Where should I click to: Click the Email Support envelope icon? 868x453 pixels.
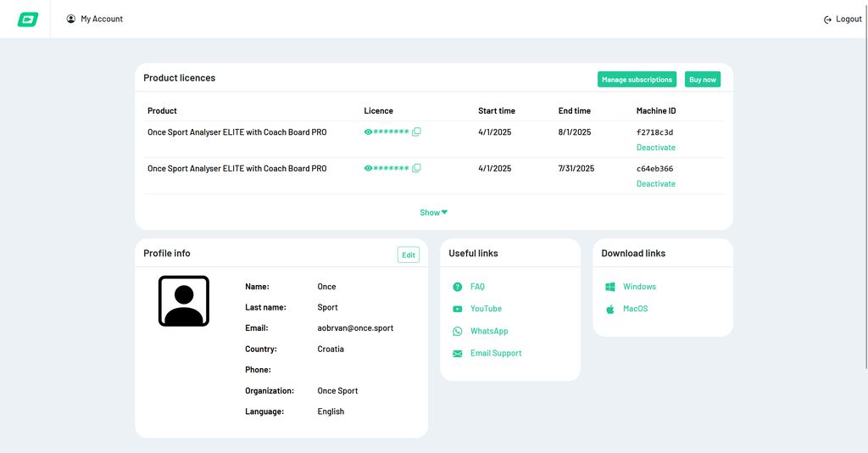click(457, 353)
